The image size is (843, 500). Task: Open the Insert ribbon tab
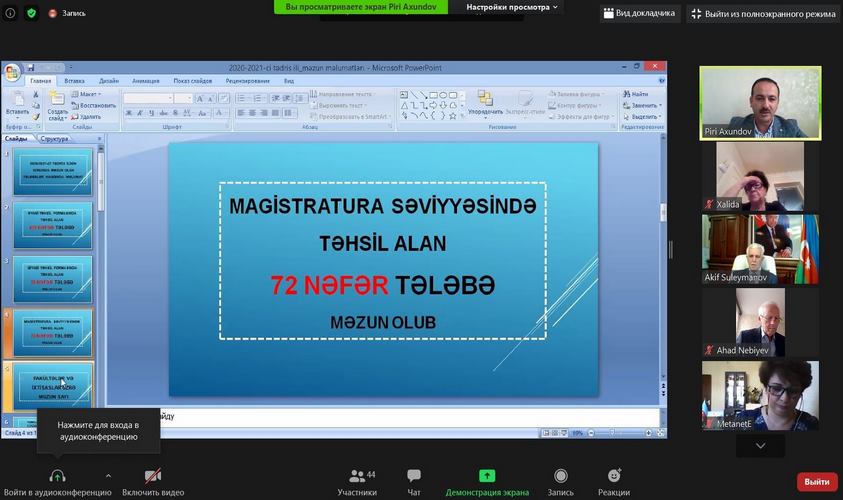point(74,81)
